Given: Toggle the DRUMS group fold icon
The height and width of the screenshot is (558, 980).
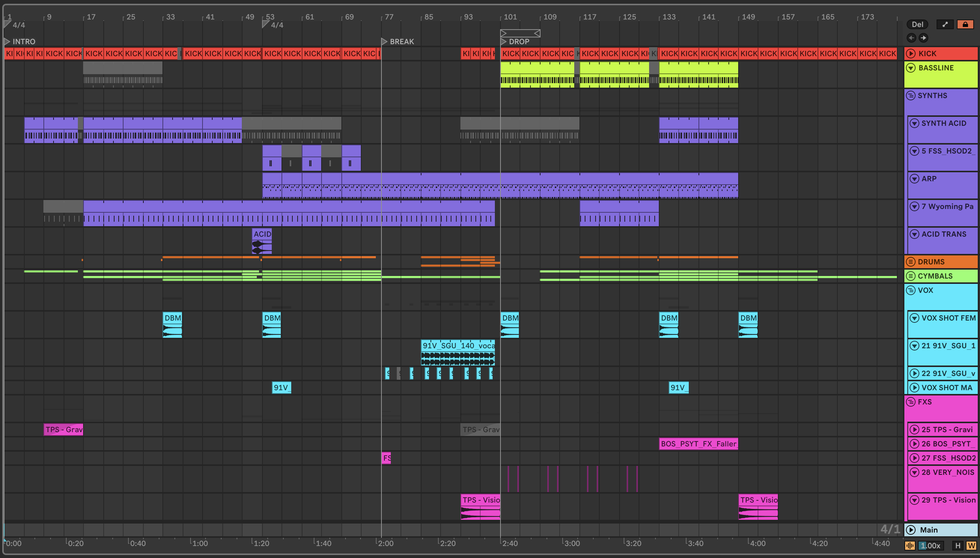Looking at the screenshot, I should click(x=911, y=262).
